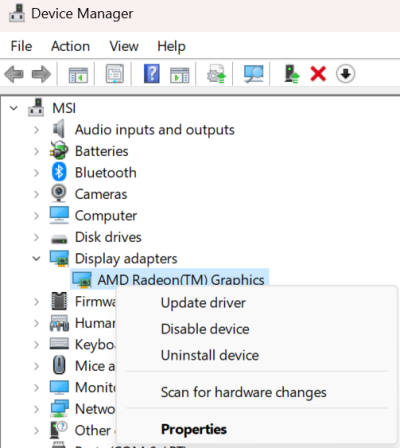Select the Batteries label

point(102,151)
